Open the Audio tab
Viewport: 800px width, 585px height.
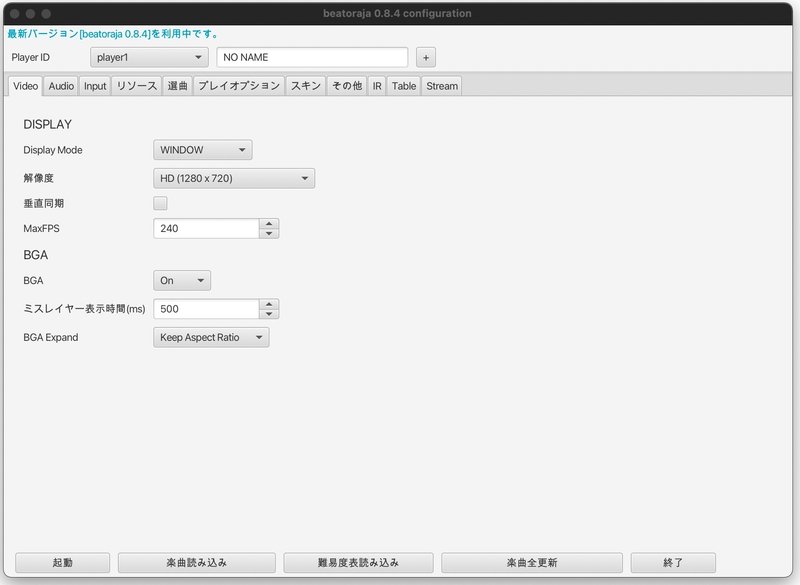[61, 86]
